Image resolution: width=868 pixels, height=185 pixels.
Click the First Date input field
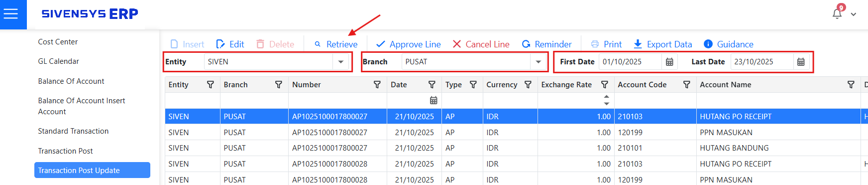[630, 62]
